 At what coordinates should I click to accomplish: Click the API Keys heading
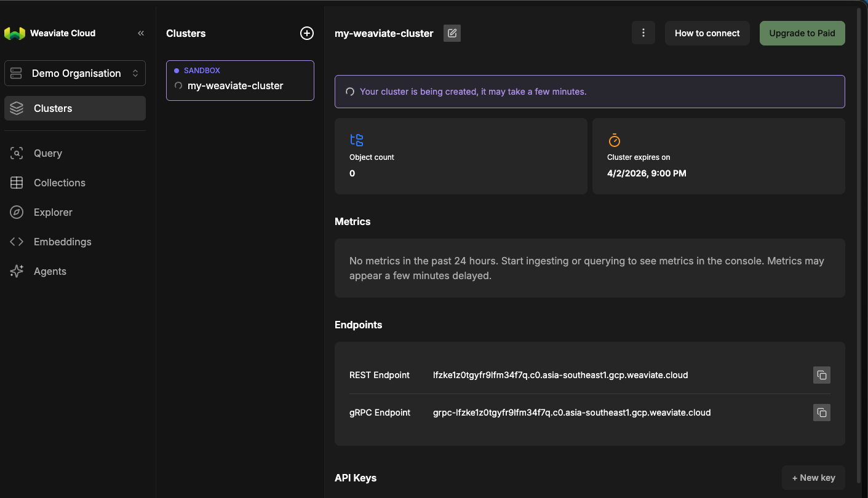(356, 478)
